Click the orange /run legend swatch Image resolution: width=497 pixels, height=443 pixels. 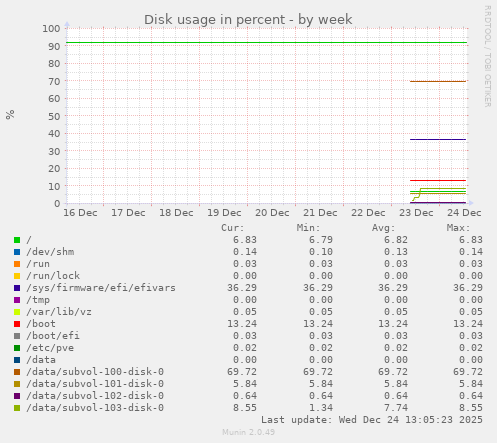(x=17, y=264)
